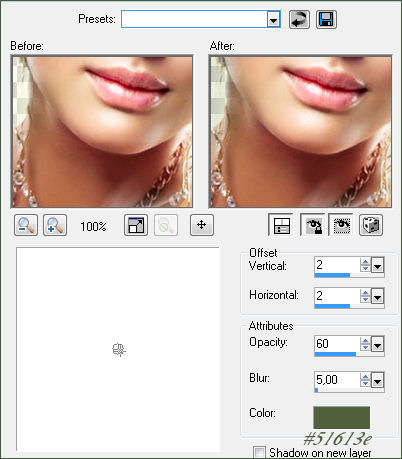Image resolution: width=402 pixels, height=459 pixels.
Task: Enable Shadow on new layer checkbox
Action: tap(259, 452)
